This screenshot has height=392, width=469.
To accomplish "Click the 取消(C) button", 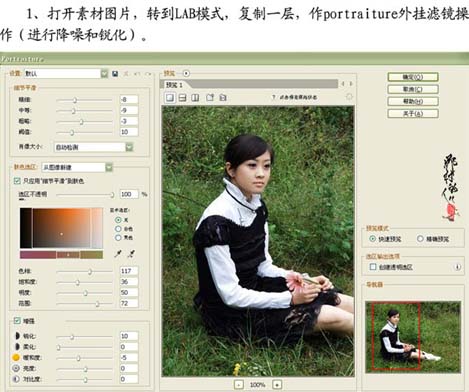I will coord(413,89).
